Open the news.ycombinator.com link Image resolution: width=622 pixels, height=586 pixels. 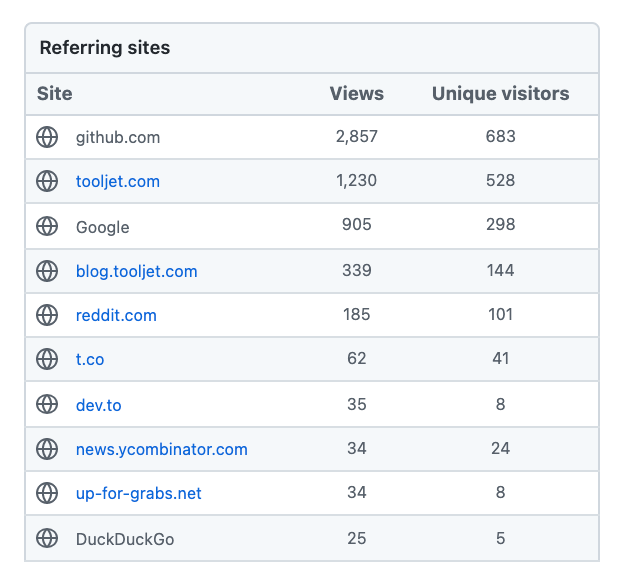tap(162, 450)
